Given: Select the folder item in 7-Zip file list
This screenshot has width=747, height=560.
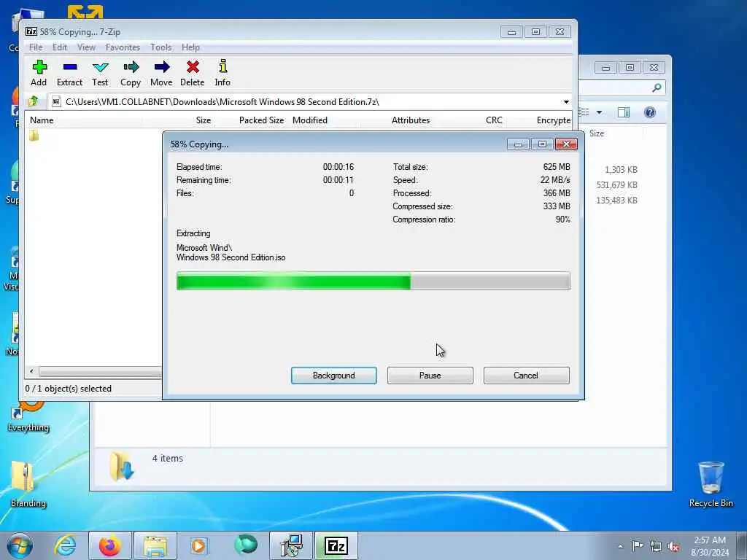Looking at the screenshot, I should click(x=34, y=136).
